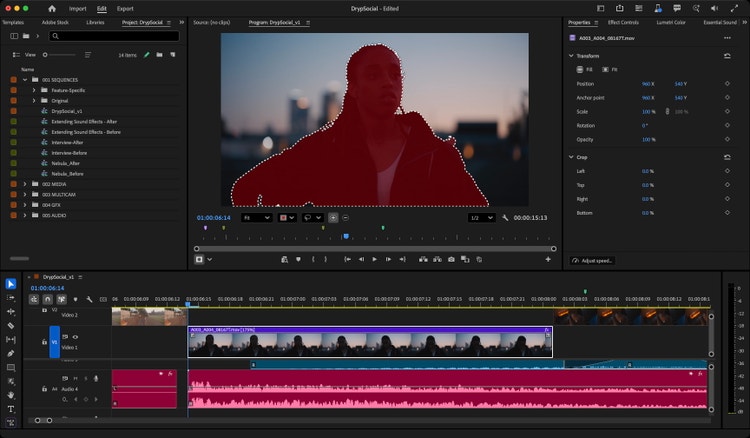Expand the Feature-Specific folder

pos(33,90)
